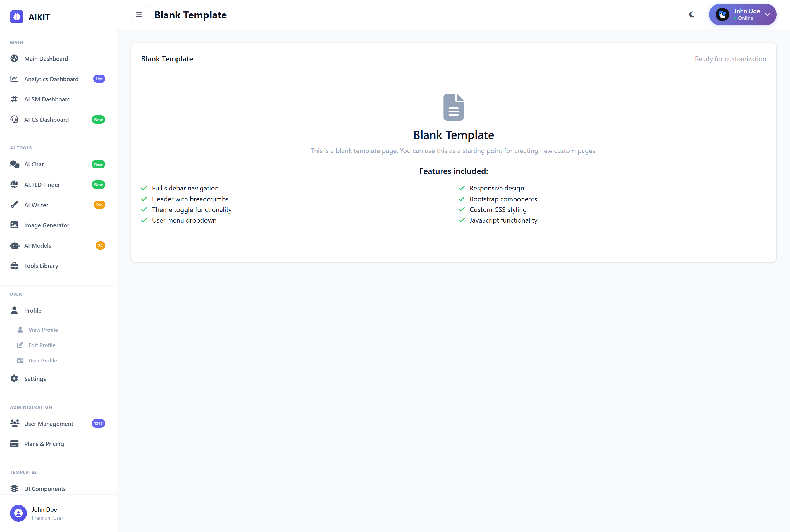Screen dimensions: 790x532
Task: Click the Main Dashboard gauge icon
Action: tap(14, 58)
